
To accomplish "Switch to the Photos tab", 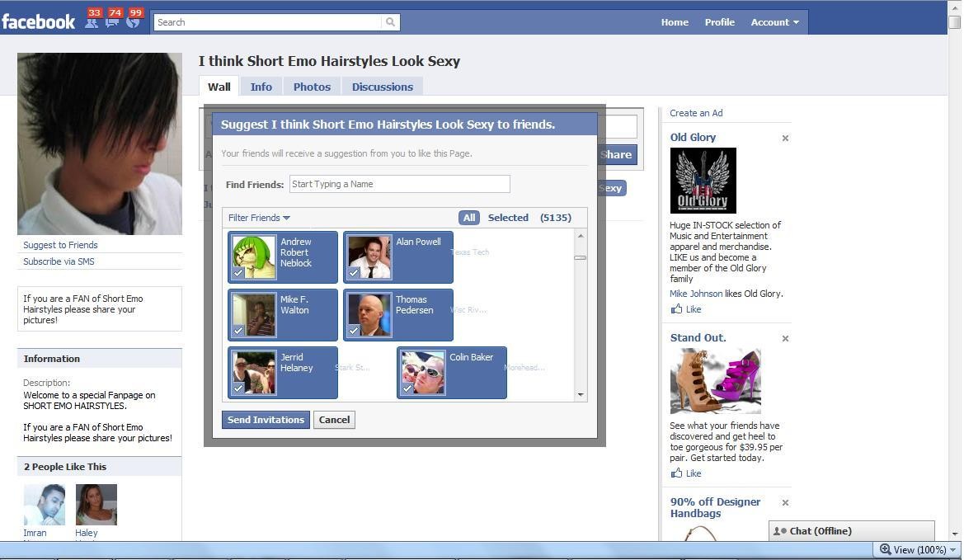I will coord(312,87).
